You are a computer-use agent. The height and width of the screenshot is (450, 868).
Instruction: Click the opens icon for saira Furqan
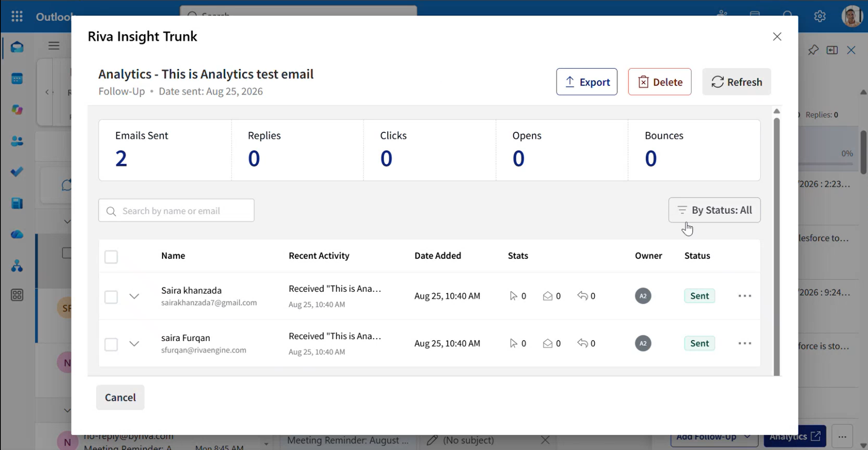click(x=548, y=344)
